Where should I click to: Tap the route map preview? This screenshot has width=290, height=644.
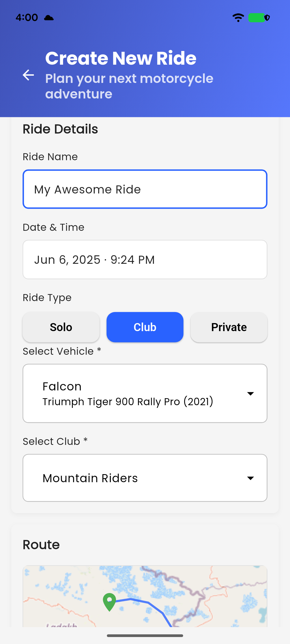pyautogui.click(x=145, y=596)
